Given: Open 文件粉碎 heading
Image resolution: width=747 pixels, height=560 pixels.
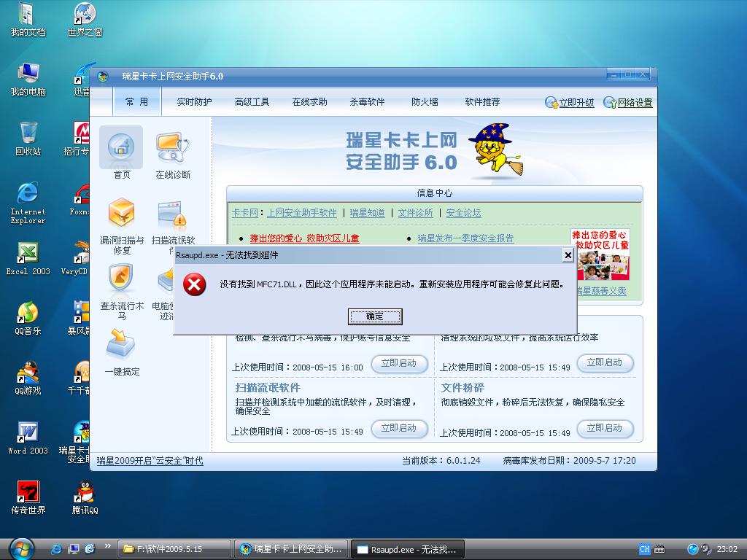Looking at the screenshot, I should click(462, 388).
